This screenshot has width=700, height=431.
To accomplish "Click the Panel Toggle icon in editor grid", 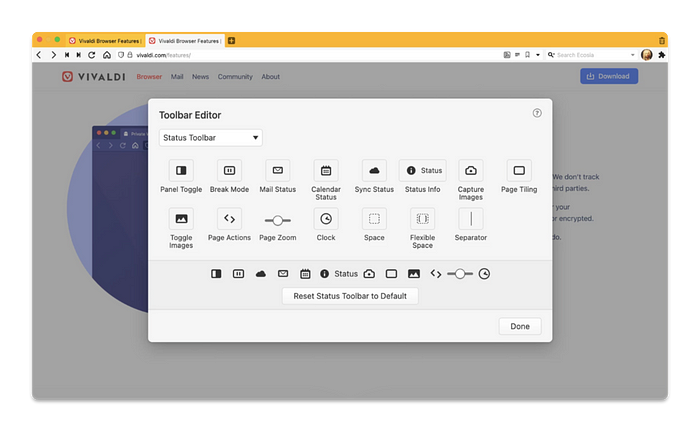I will point(181,170).
